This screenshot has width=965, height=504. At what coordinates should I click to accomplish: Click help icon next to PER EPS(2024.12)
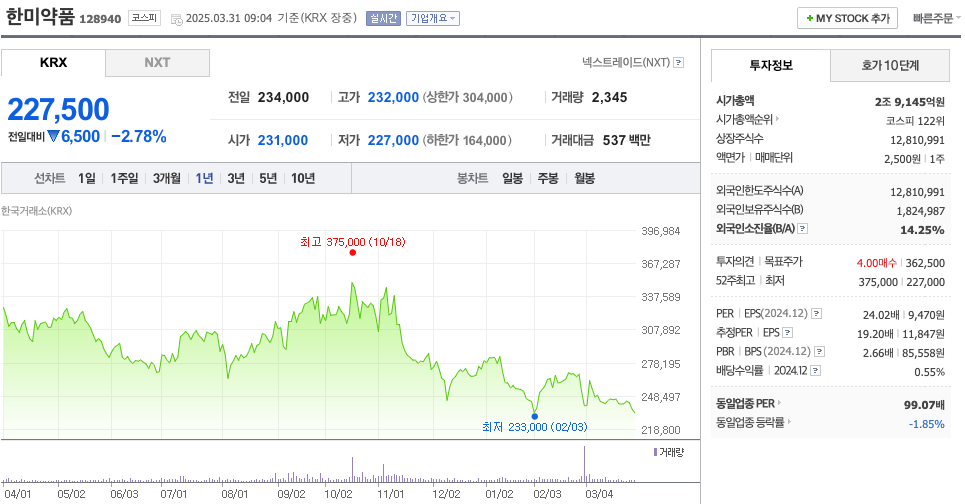pyautogui.click(x=816, y=313)
